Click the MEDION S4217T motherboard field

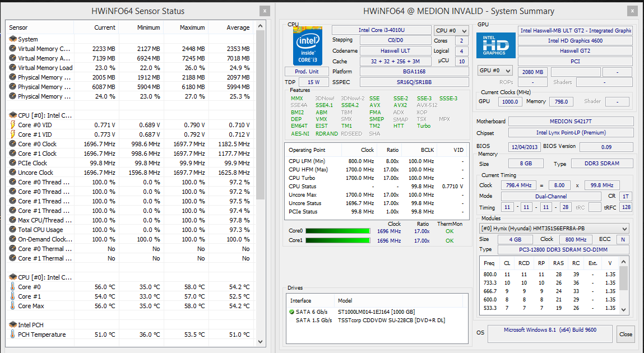pos(571,121)
